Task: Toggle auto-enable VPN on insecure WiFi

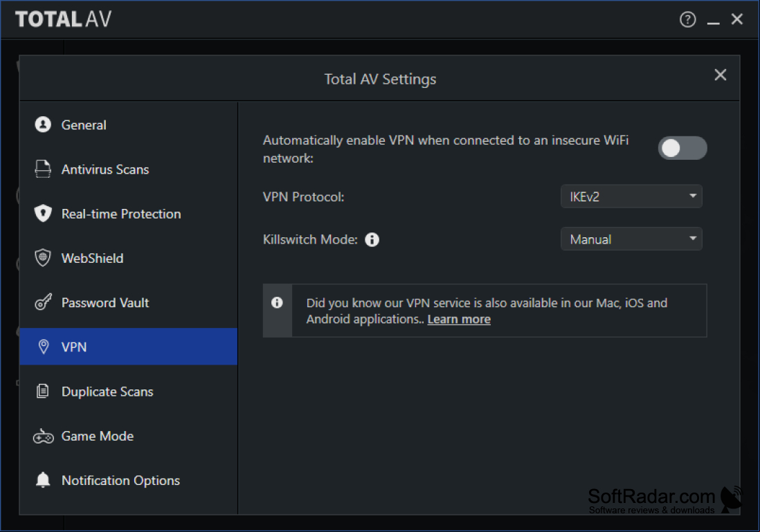Action: 682,148
